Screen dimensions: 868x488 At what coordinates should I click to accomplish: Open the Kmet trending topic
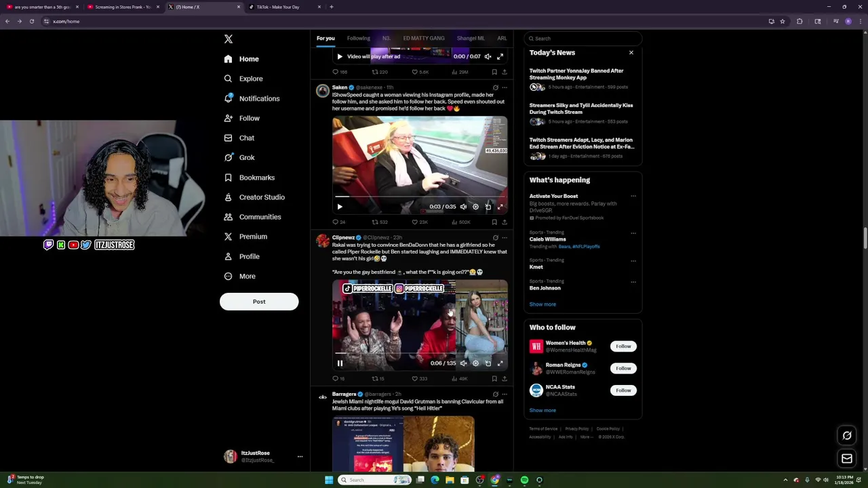[536, 267]
